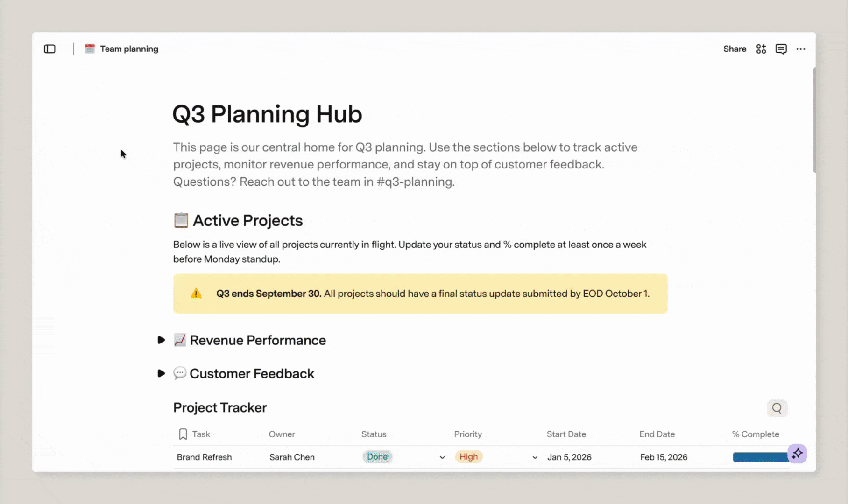This screenshot has width=848, height=504.
Task: Click the Brand Refresh progress bar
Action: (760, 457)
